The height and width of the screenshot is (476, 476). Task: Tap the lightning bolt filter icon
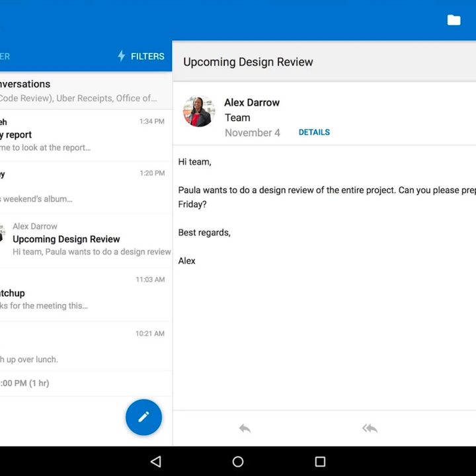(x=121, y=56)
